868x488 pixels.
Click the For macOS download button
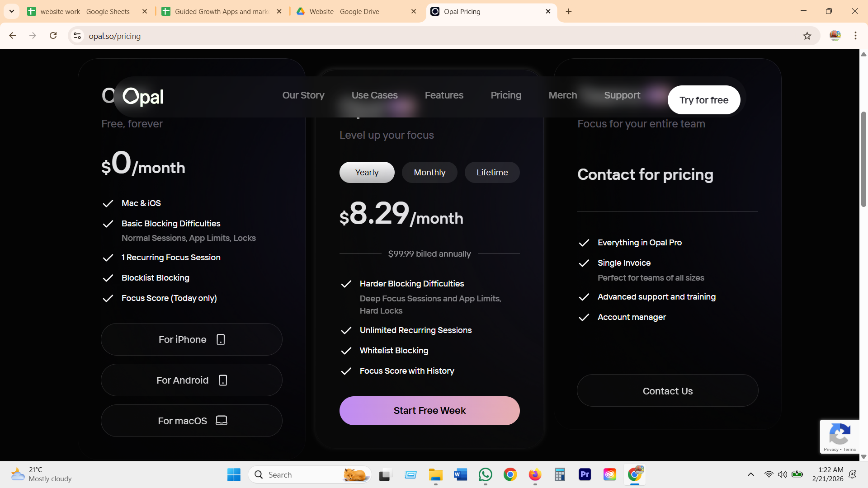(192, 421)
